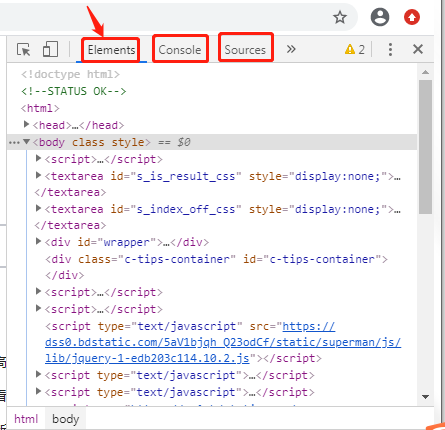Close the DevTools panel
This screenshot has height=430, width=445.
click(418, 49)
